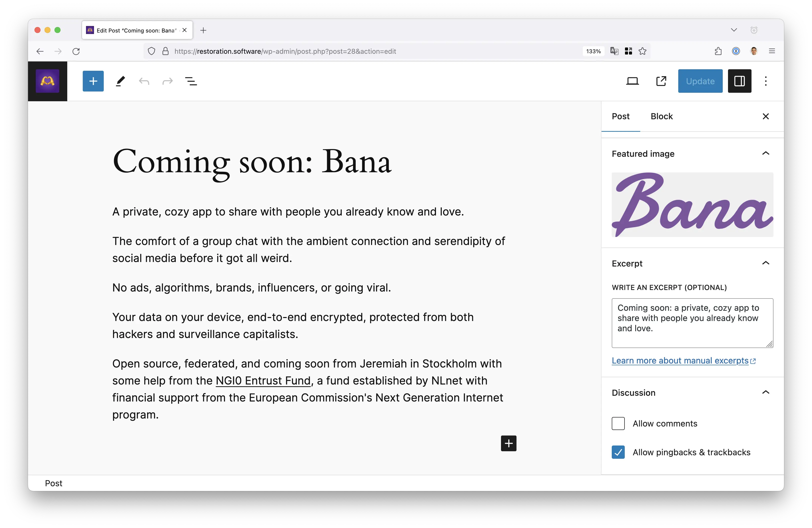The image size is (812, 528).
Task: Click the Update button
Action: click(700, 81)
